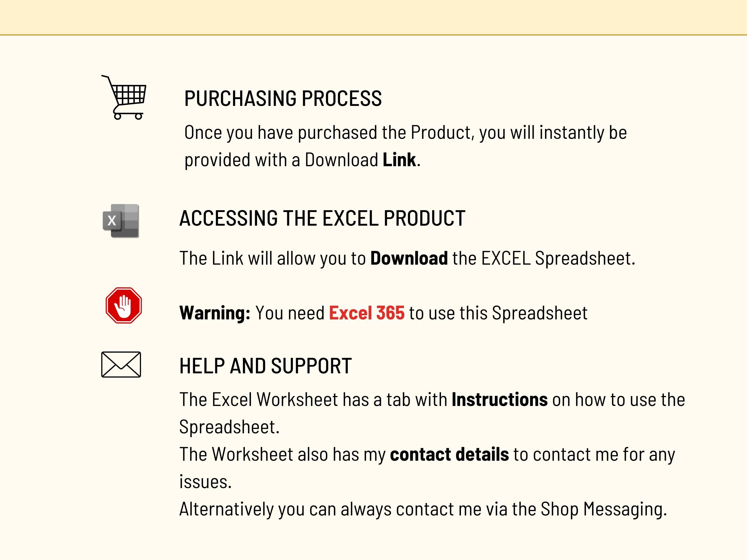This screenshot has width=747, height=560.
Task: Click the bold Warning: label
Action: pos(215,313)
